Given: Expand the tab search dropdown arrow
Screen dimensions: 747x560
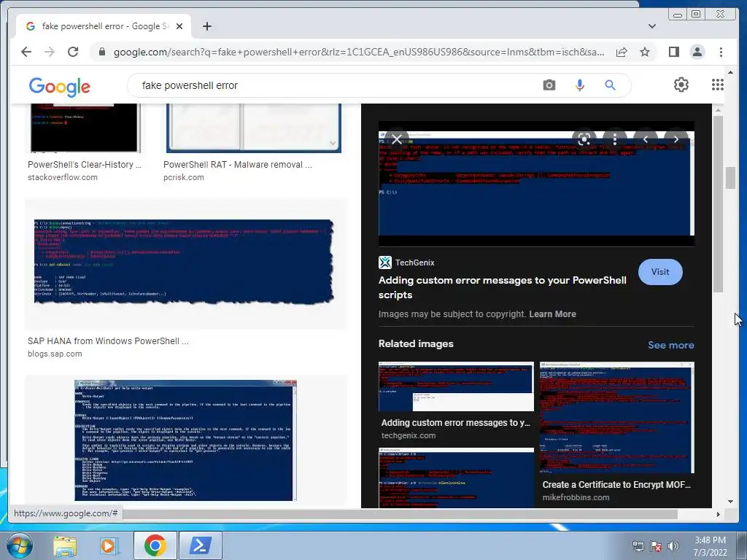Looking at the screenshot, I should 652,26.
